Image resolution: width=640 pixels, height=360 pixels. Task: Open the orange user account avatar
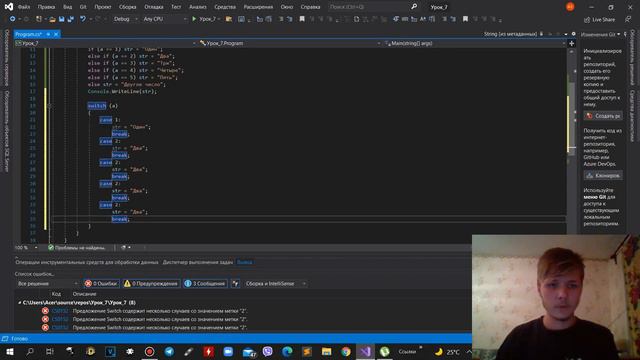570,7
